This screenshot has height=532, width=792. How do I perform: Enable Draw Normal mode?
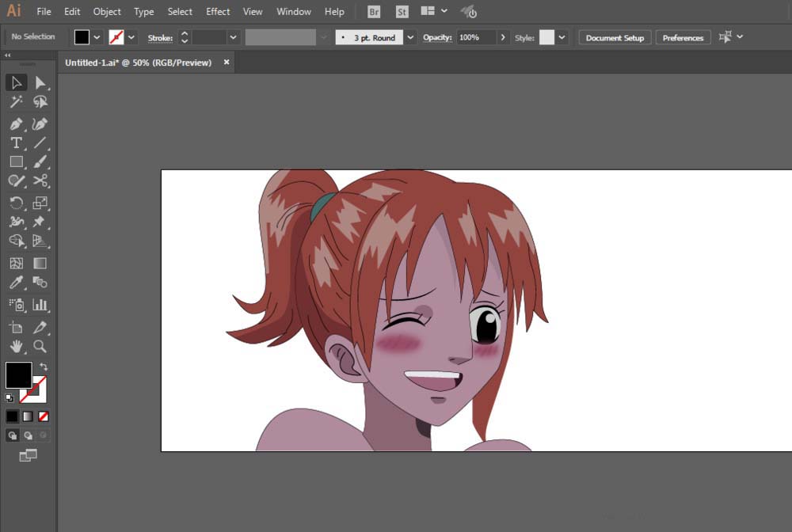click(12, 435)
